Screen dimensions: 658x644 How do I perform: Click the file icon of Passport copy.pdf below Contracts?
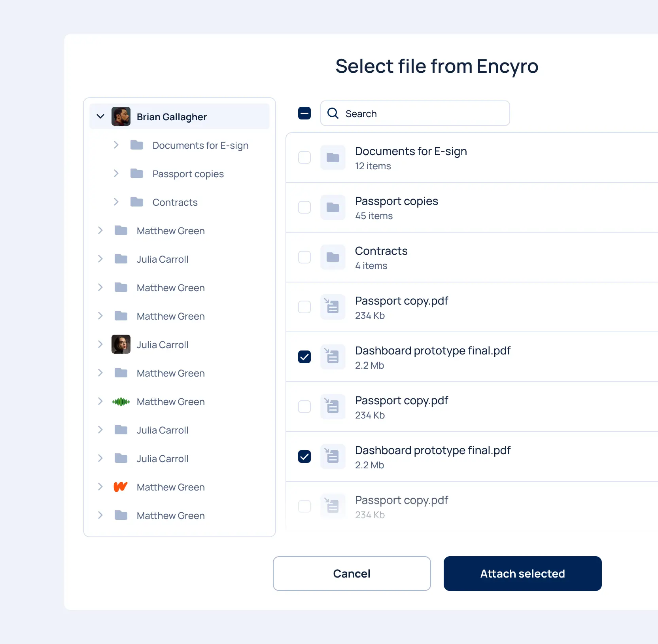coord(333,307)
